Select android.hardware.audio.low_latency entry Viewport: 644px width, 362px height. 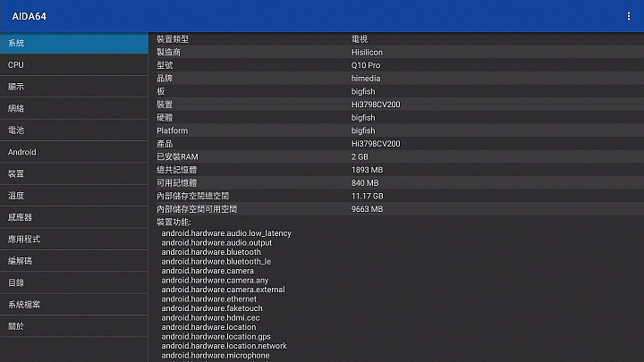(226, 233)
